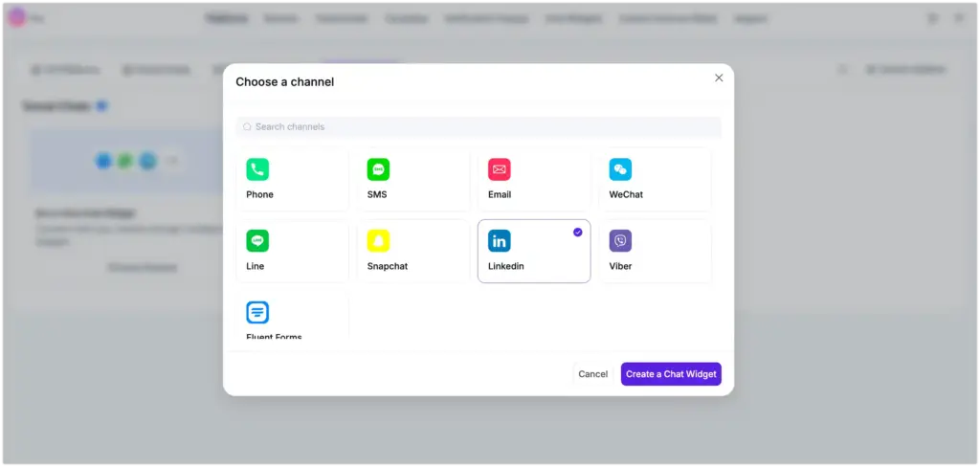This screenshot has width=980, height=467.
Task: Select the Fluent Forms icon
Action: 257,312
